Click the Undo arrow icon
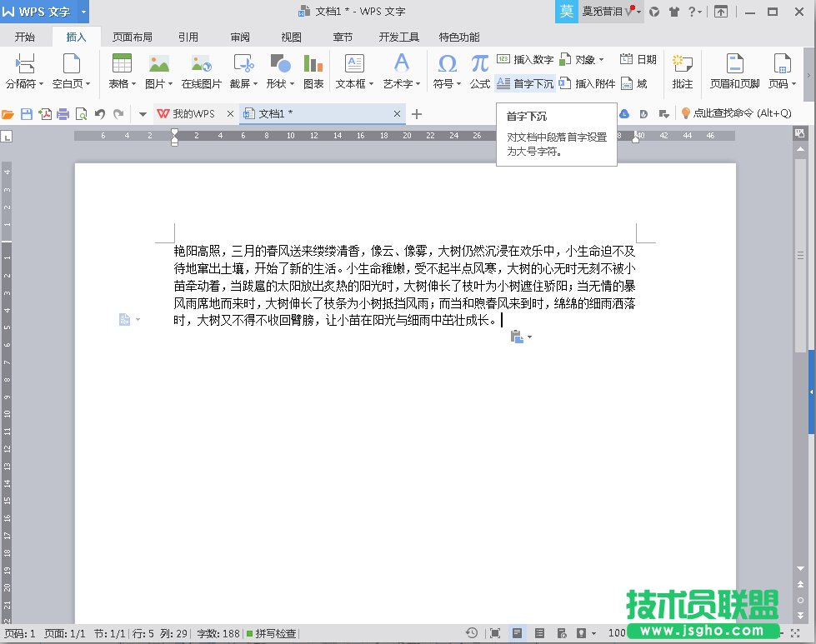Screen dimensions: 816x644 coord(100,114)
